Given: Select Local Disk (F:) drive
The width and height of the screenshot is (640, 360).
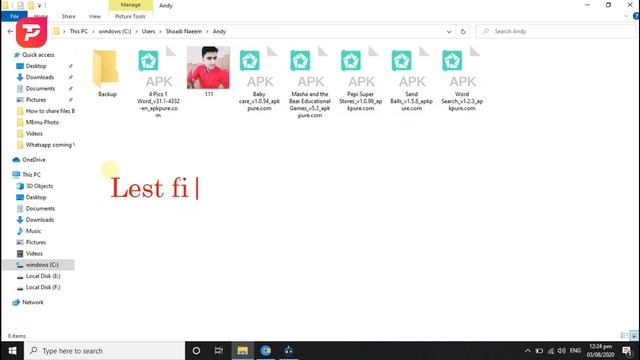Looking at the screenshot, I should [x=43, y=288].
